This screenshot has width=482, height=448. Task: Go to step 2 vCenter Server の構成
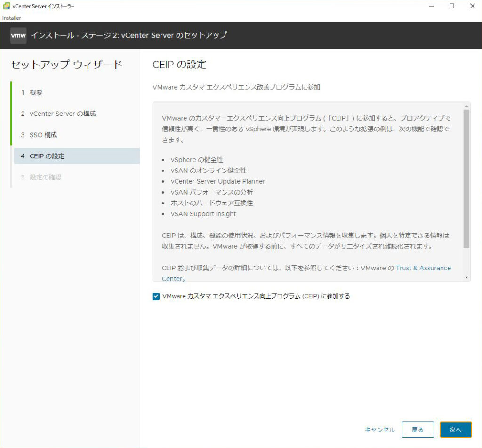[63, 114]
